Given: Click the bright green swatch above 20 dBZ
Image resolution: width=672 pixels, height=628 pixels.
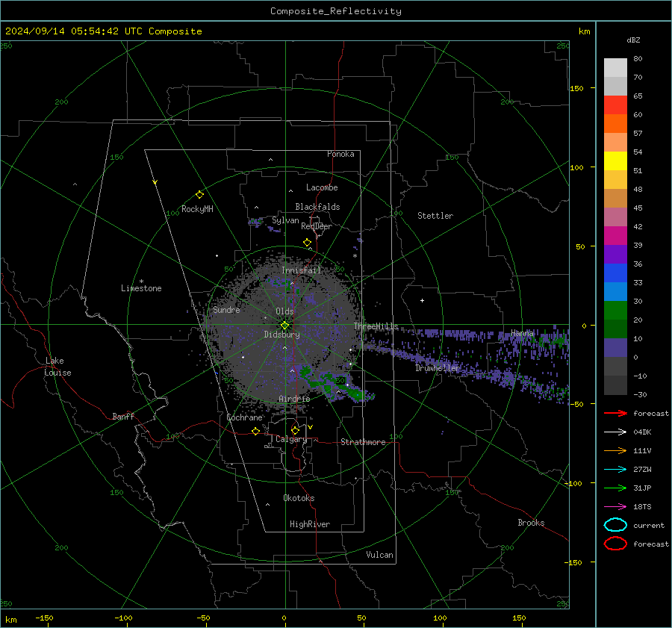Looking at the screenshot, I should [x=615, y=311].
